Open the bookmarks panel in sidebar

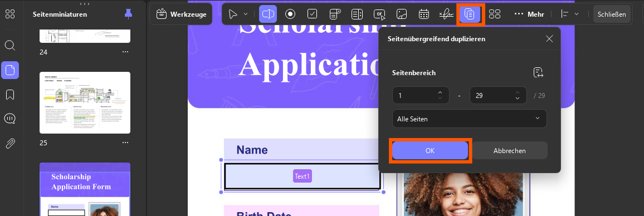(10, 95)
